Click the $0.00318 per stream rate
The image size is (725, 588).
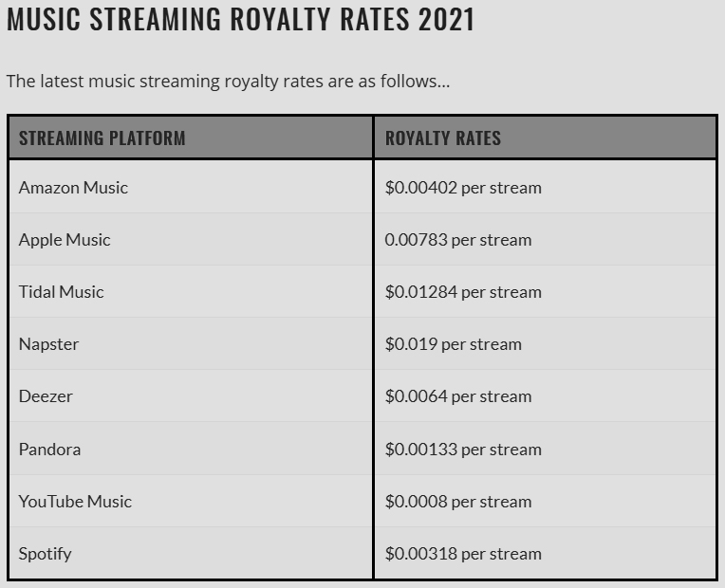[x=463, y=554]
